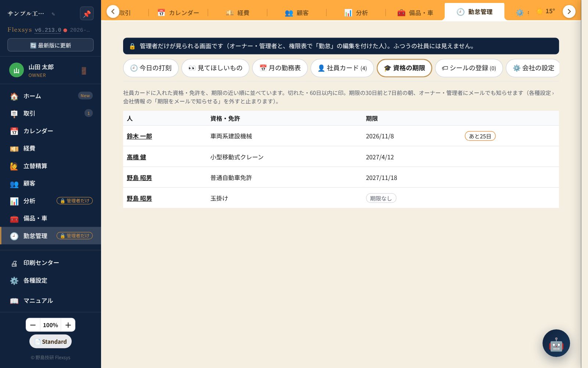The image size is (588, 368).
Task: Open 各種設定 in the sidebar
Action: coord(50,280)
